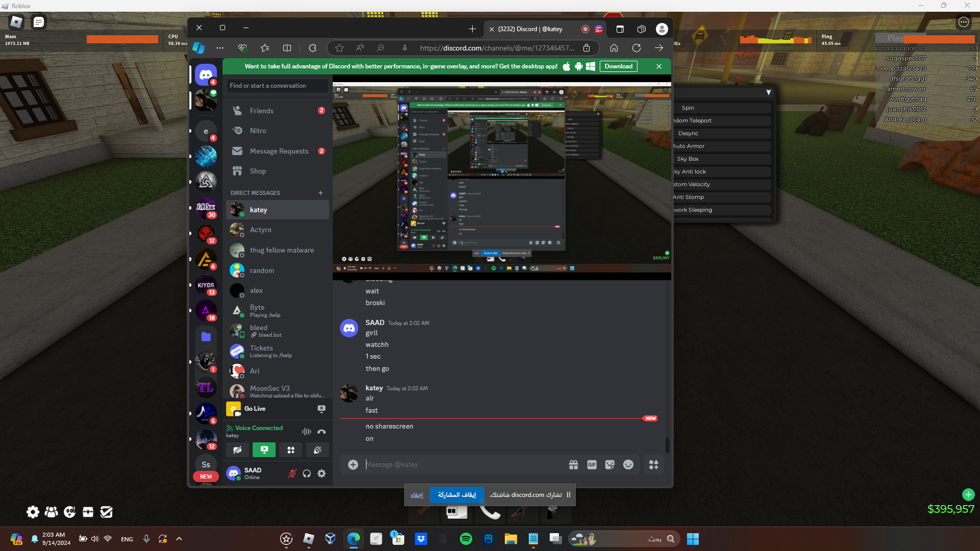Screen dimensions: 980x551
Task: Click Find or start a conversation box
Action: [x=278, y=86]
